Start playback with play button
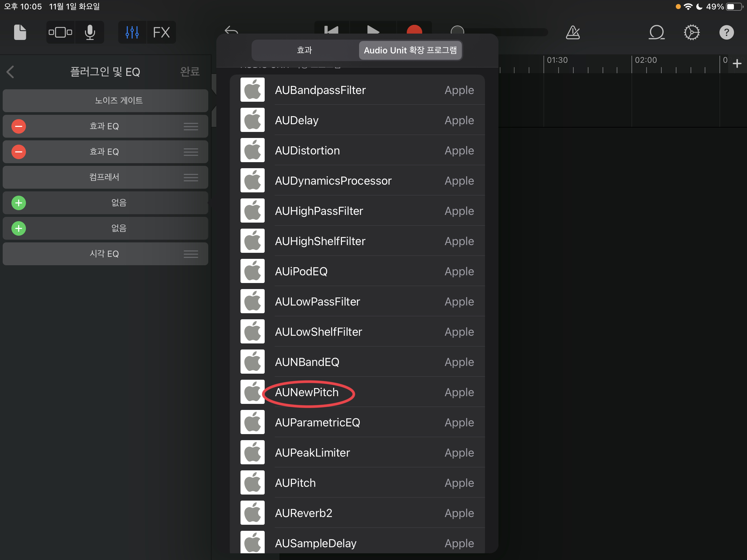Screen dimensions: 747x560 pos(373,30)
